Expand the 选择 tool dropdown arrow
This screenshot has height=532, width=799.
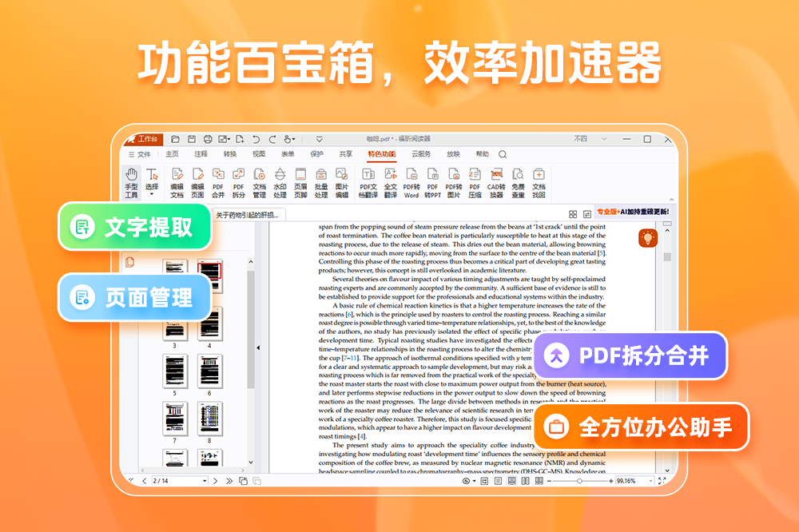(152, 195)
